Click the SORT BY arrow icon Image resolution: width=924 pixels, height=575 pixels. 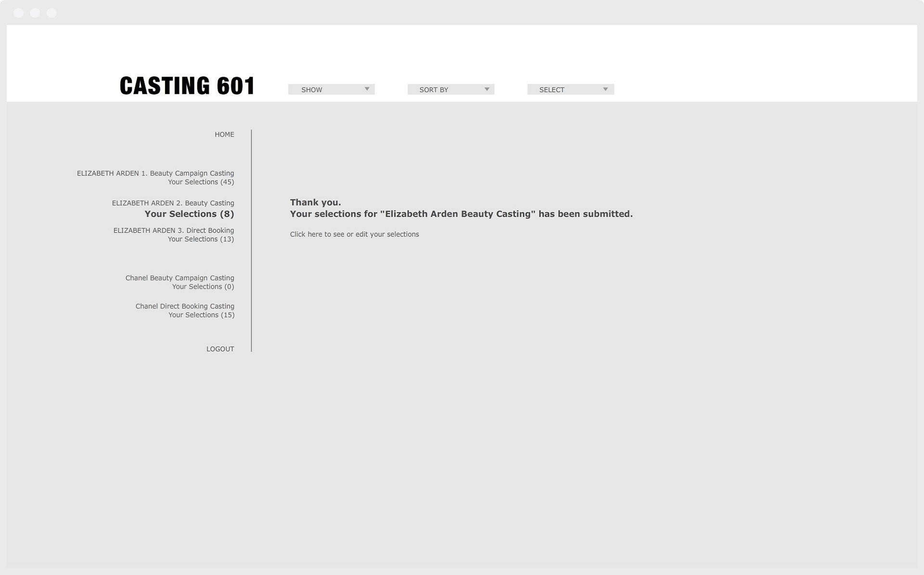click(x=487, y=89)
